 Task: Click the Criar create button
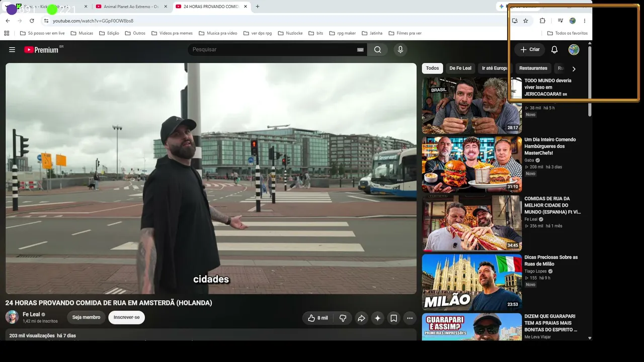pos(530,50)
